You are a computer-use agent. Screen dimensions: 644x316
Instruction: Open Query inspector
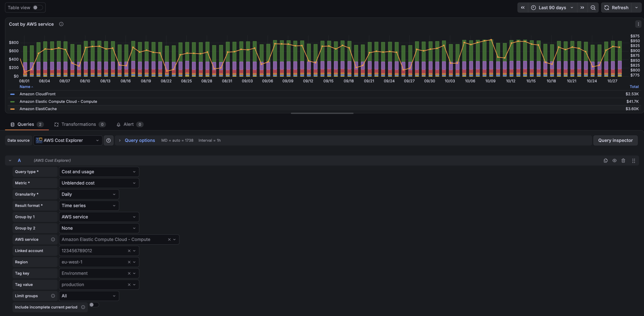[615, 140]
